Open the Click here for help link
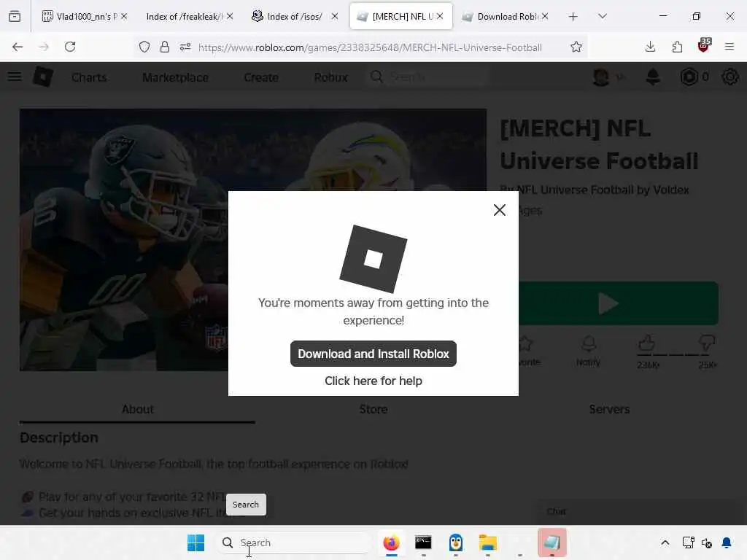This screenshot has height=560, width=747. [x=373, y=381]
